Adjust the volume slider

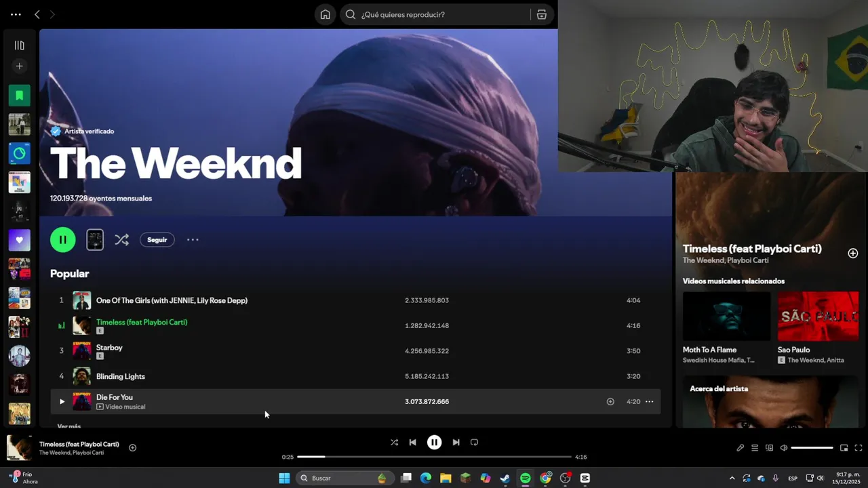tap(812, 447)
